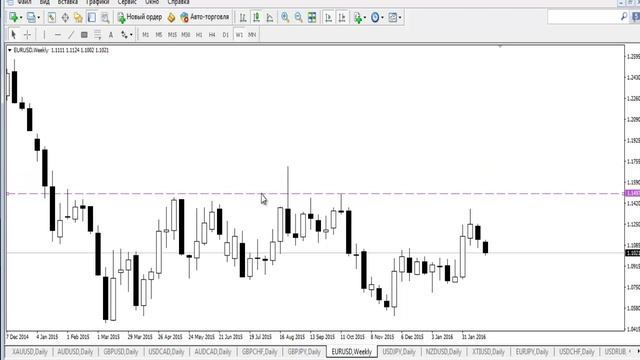Select the standard cursor tool
The width and height of the screenshot is (640, 360).
click(13, 35)
